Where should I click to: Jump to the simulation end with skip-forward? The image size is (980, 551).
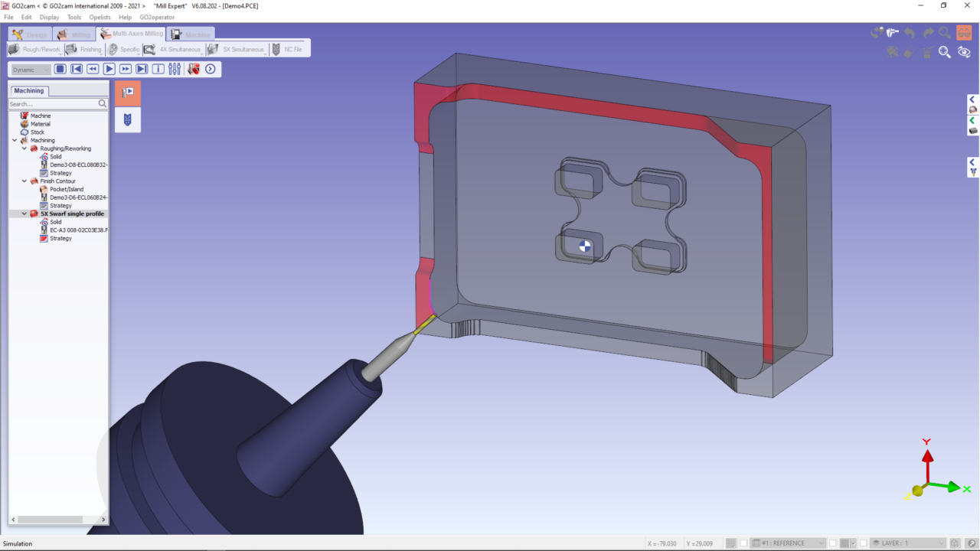tap(142, 70)
